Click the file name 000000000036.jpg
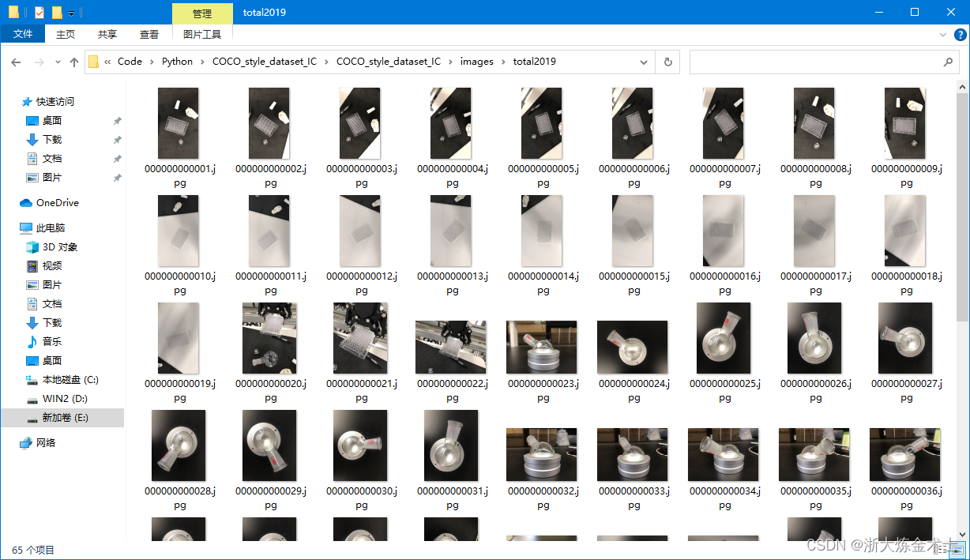970x560 pixels. (907, 498)
